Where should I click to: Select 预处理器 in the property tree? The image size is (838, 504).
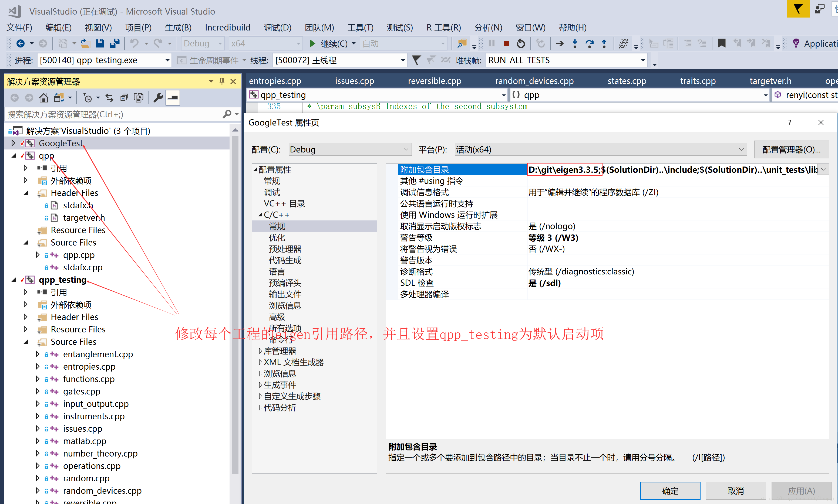tap(285, 249)
